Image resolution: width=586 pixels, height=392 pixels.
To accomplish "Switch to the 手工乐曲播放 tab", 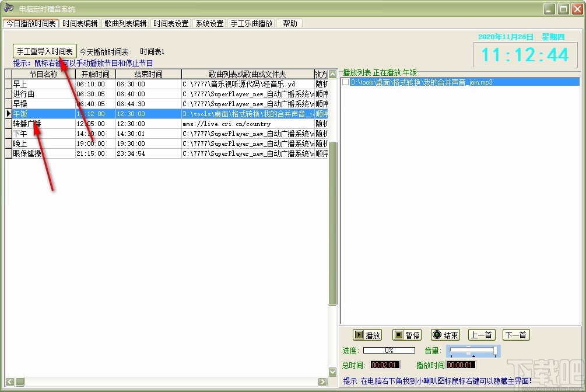I will tap(251, 23).
